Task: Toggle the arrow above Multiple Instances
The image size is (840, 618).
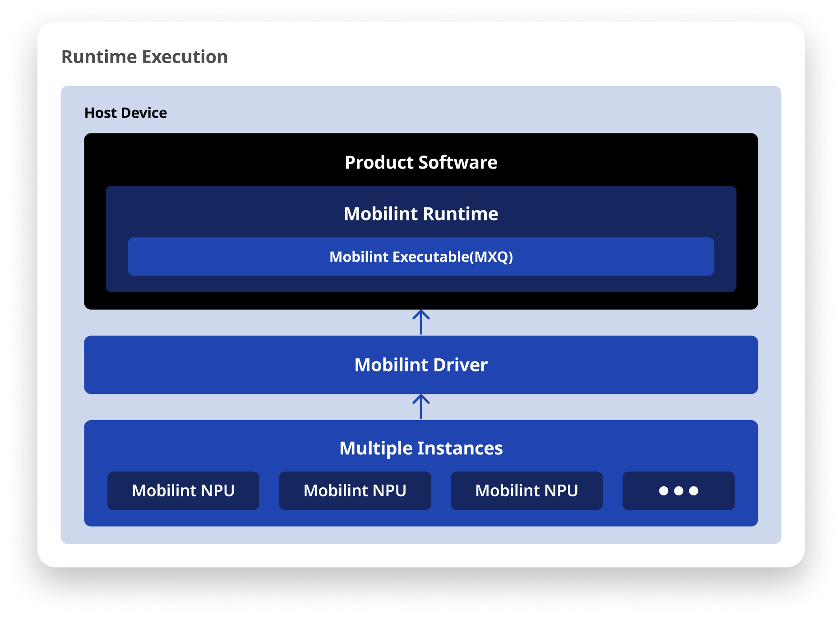Action: coord(420,407)
